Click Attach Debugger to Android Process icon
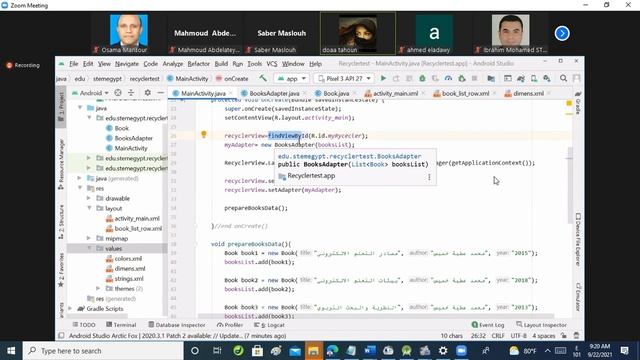Image resolution: width=640 pixels, height=360 pixels. (x=462, y=78)
